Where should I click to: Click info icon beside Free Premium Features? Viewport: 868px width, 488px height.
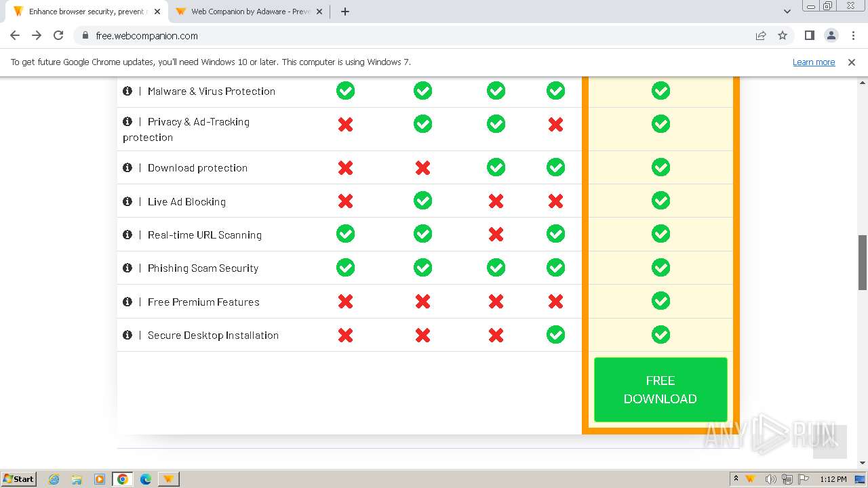(x=127, y=302)
